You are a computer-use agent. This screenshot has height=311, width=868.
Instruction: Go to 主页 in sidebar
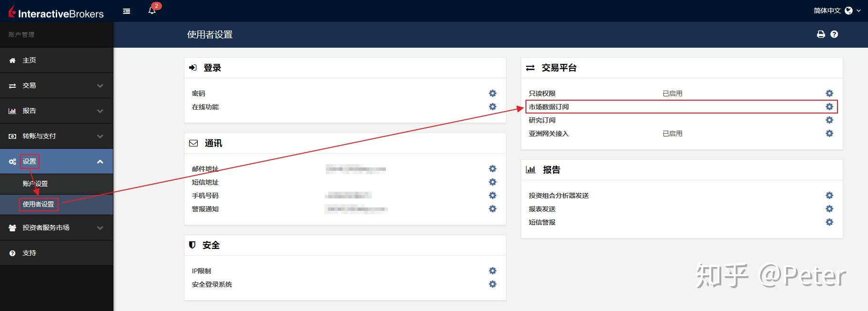[57, 60]
